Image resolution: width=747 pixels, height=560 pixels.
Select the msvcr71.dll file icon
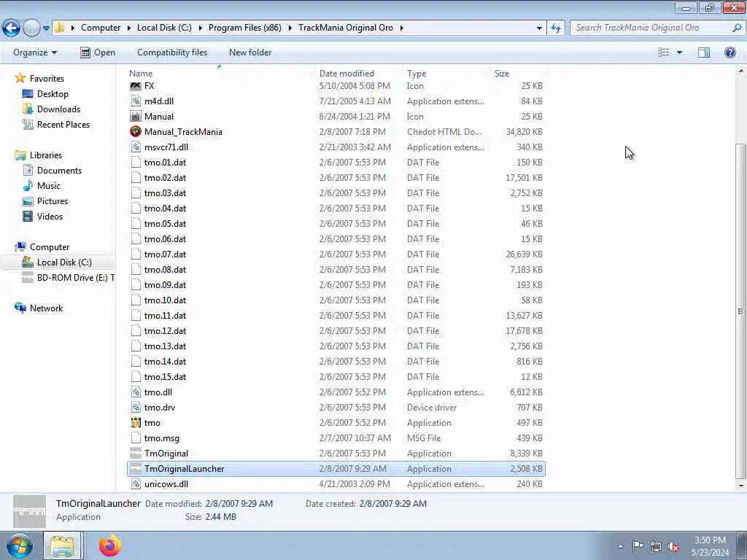[136, 147]
